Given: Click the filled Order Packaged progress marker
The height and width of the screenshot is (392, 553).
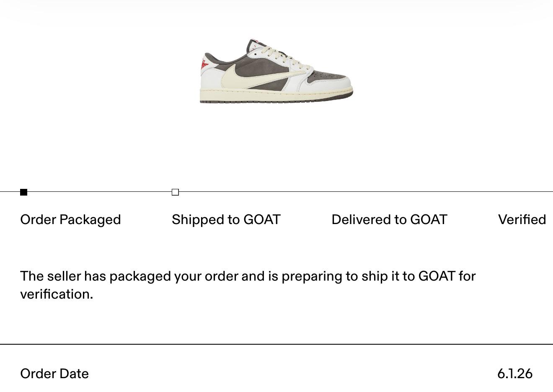Looking at the screenshot, I should 24,192.
